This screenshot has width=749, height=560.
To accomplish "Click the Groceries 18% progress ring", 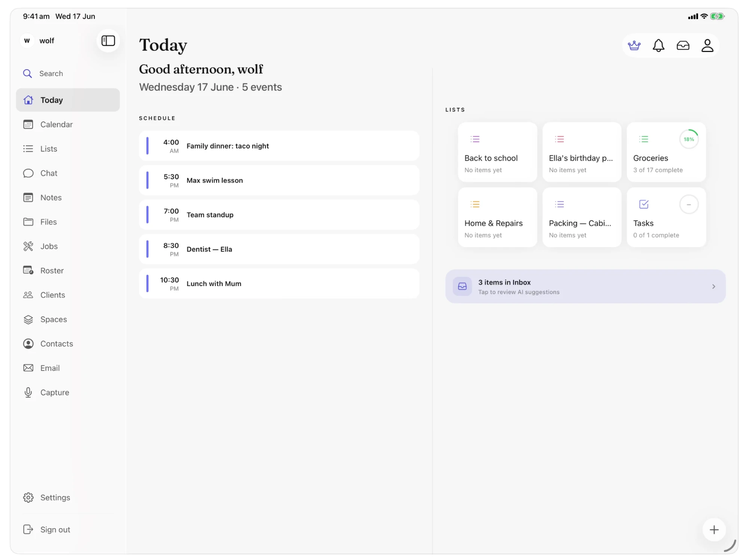I will [x=689, y=139].
